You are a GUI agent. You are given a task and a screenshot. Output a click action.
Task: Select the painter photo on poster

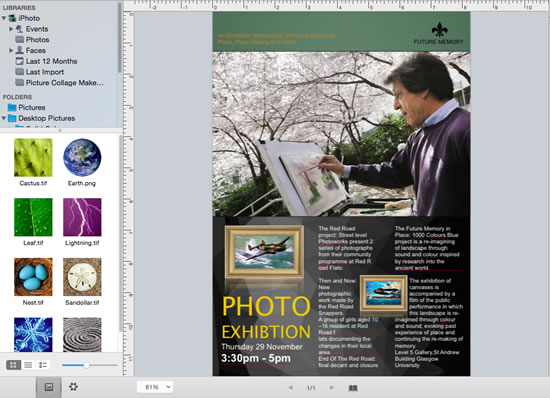point(341,134)
